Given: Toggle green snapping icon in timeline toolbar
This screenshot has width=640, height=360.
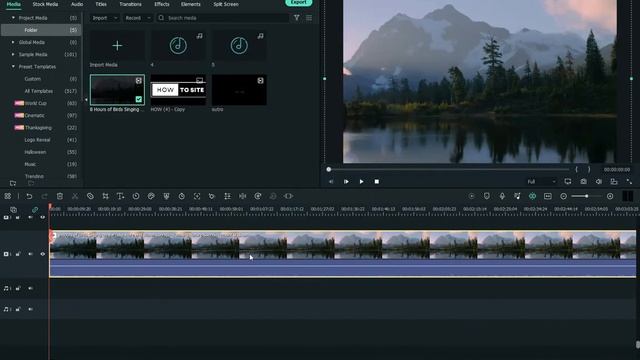Looking at the screenshot, I should [532, 196].
